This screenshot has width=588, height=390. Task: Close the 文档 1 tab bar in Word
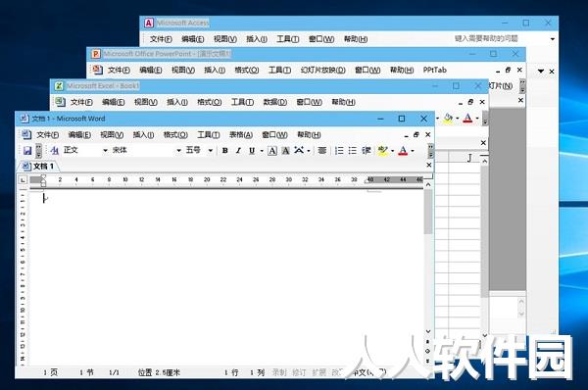tap(429, 165)
